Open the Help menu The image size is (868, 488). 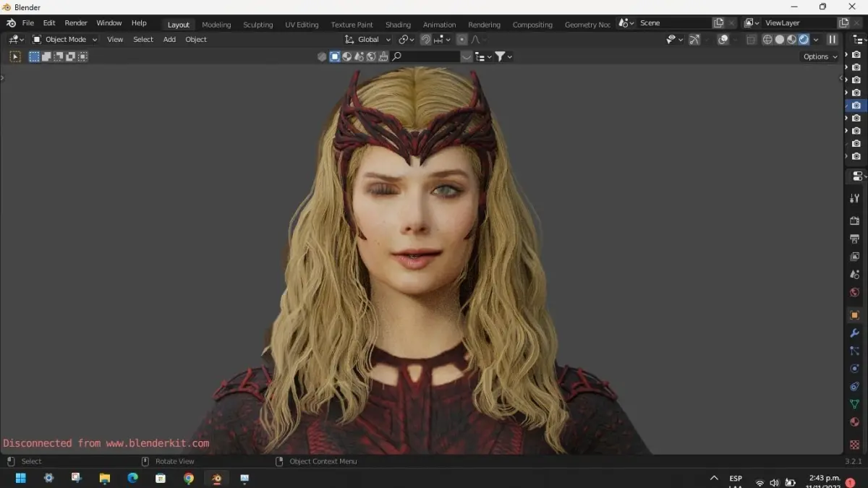click(139, 23)
